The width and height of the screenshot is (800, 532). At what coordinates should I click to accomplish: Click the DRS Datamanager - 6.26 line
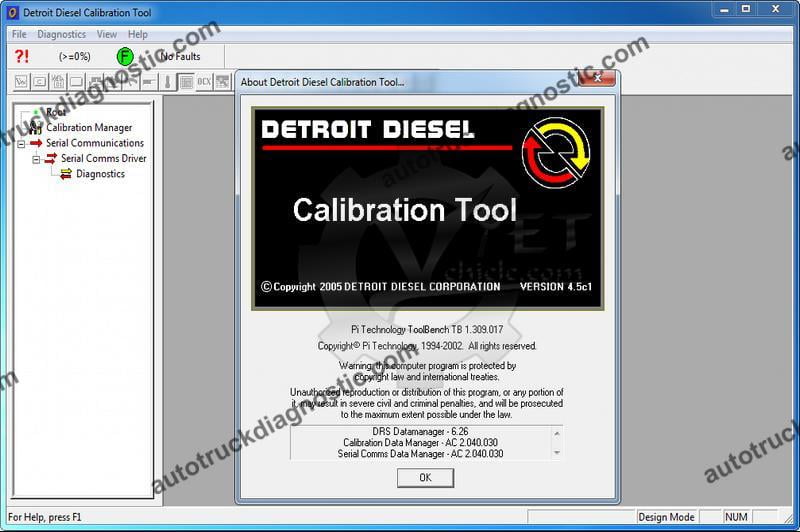(x=420, y=432)
